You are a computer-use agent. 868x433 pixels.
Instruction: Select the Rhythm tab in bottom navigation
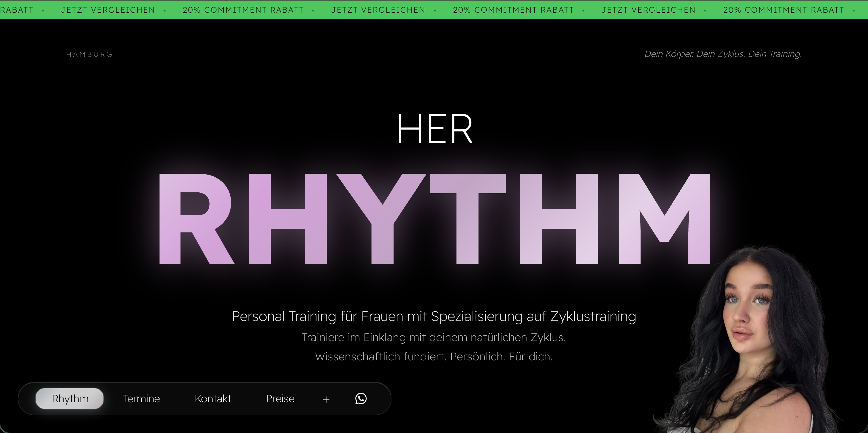tap(70, 398)
